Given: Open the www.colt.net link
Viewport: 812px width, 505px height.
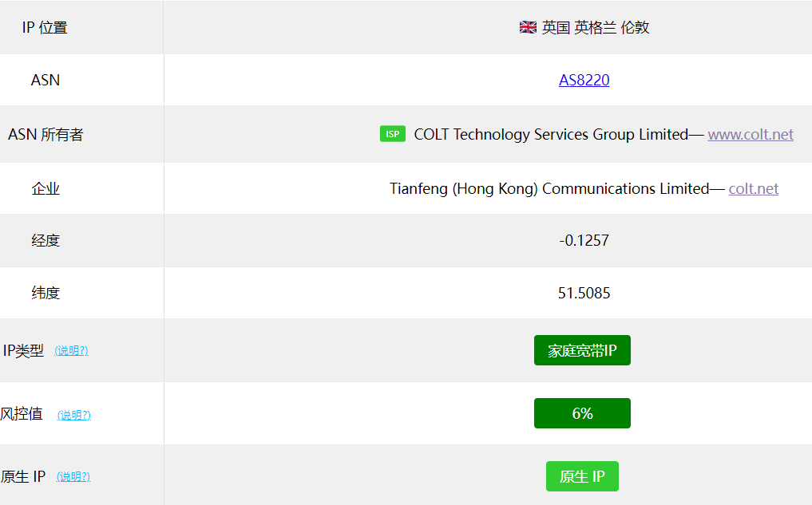Looking at the screenshot, I should point(751,134).
